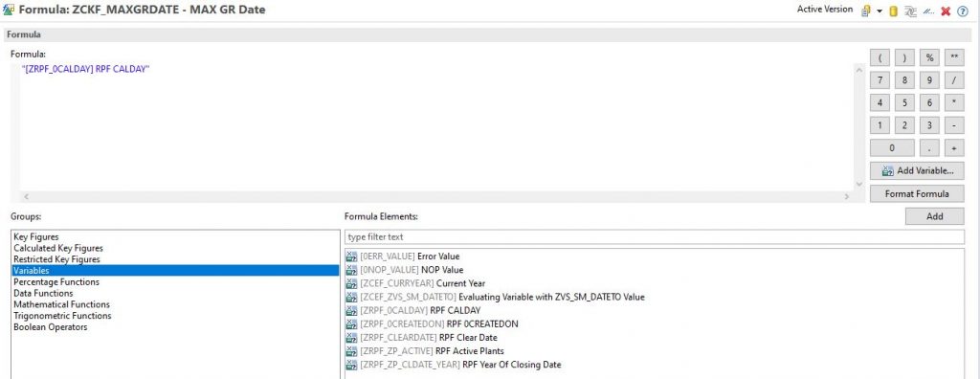Click the 'type filter text' field
980x379 pixels.
coord(655,237)
